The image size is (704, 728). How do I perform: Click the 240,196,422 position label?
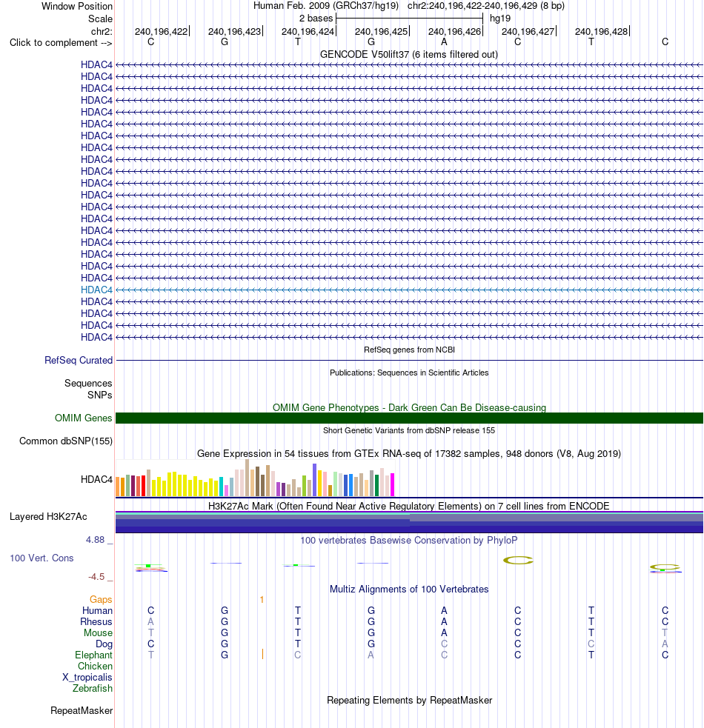pyautogui.click(x=161, y=32)
